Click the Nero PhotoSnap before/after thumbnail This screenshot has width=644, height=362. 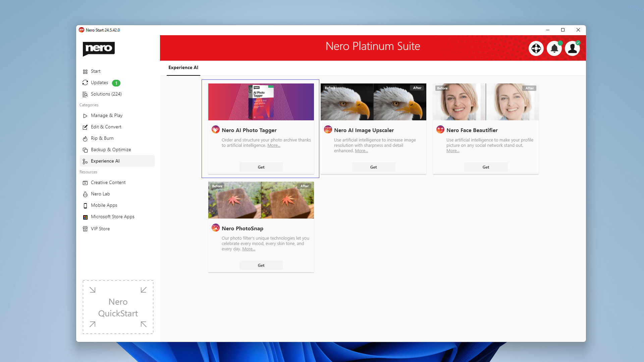coord(261,200)
